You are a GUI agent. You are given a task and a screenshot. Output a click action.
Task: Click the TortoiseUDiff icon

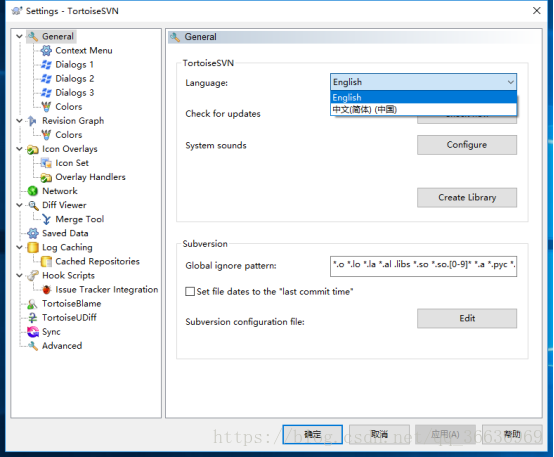(33, 318)
